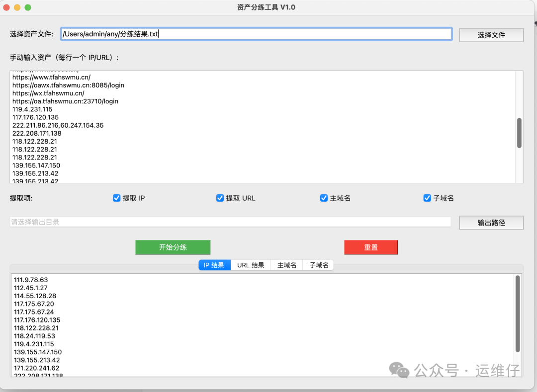Click the asset file path input field
The height and width of the screenshot is (392, 537).
coord(256,34)
